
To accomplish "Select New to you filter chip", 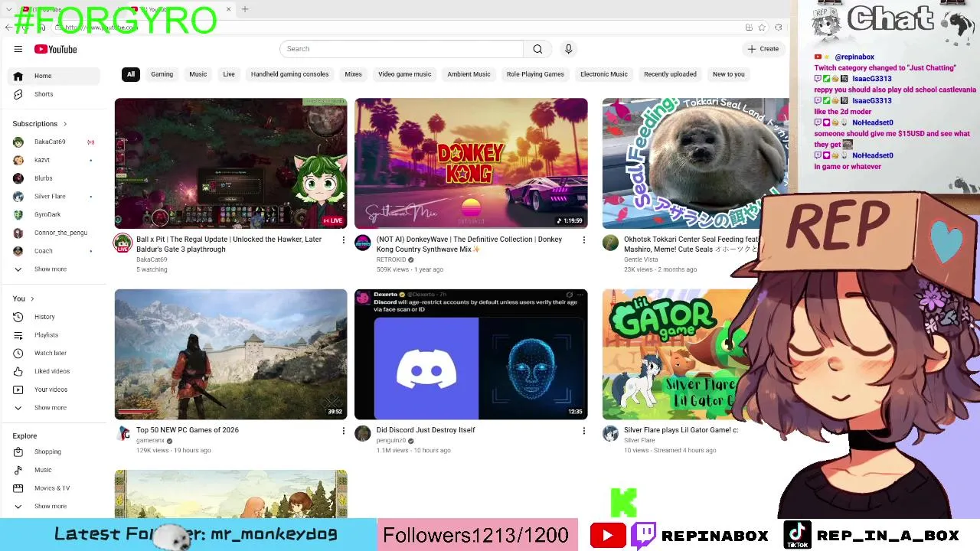I will [728, 74].
